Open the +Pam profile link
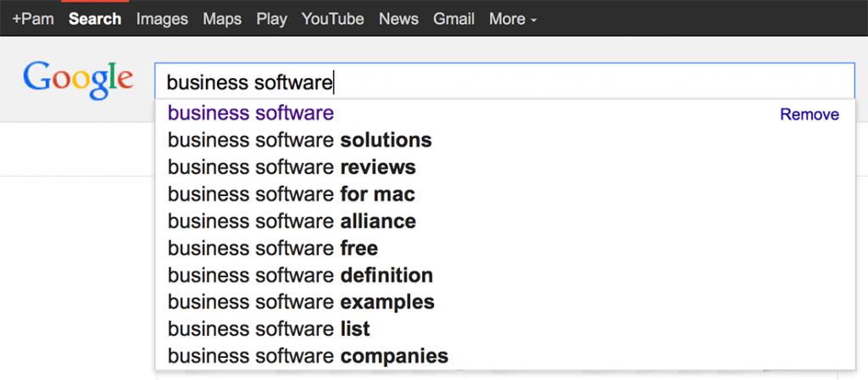 click(x=33, y=19)
